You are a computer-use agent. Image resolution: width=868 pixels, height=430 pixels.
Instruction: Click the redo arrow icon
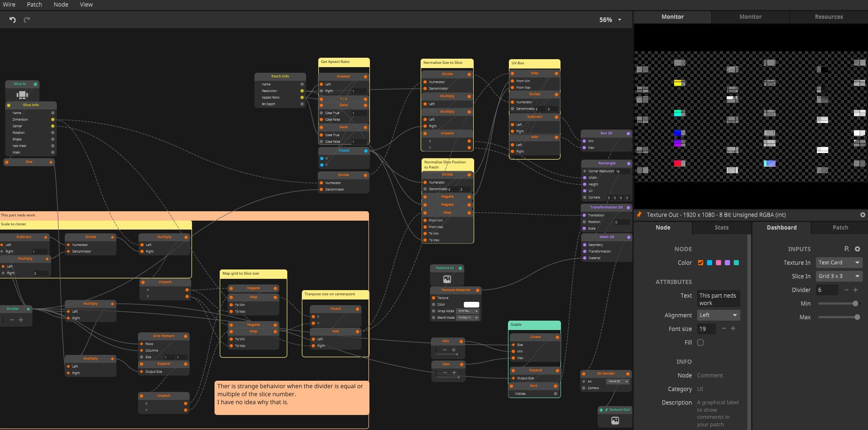pyautogui.click(x=27, y=20)
